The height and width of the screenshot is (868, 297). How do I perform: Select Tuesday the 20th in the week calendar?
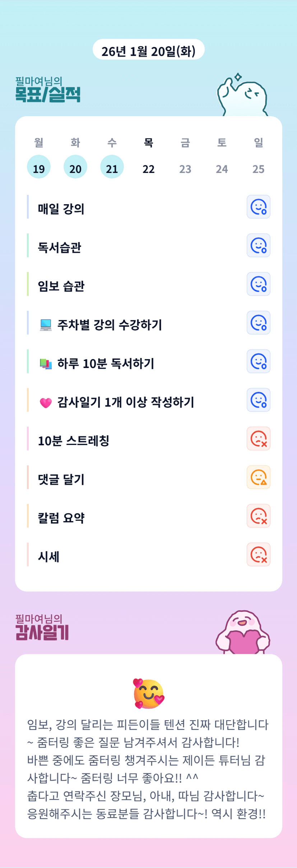[75, 167]
